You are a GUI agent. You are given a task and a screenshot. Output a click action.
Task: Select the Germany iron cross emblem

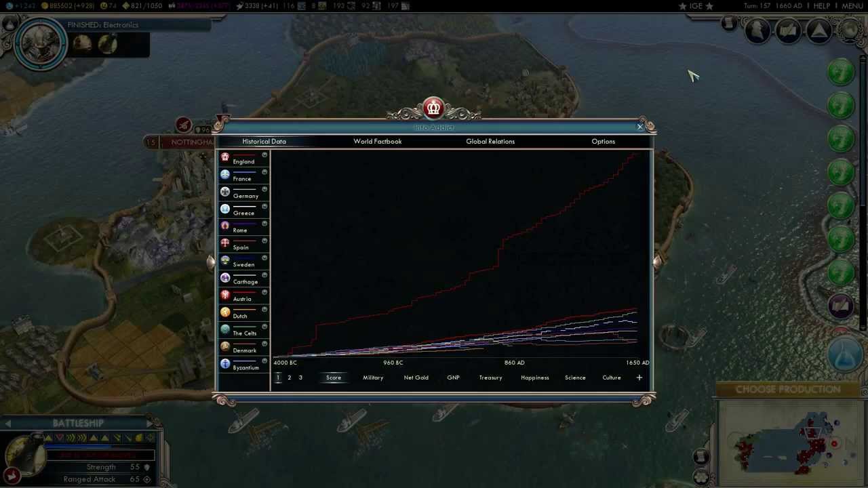tap(225, 192)
